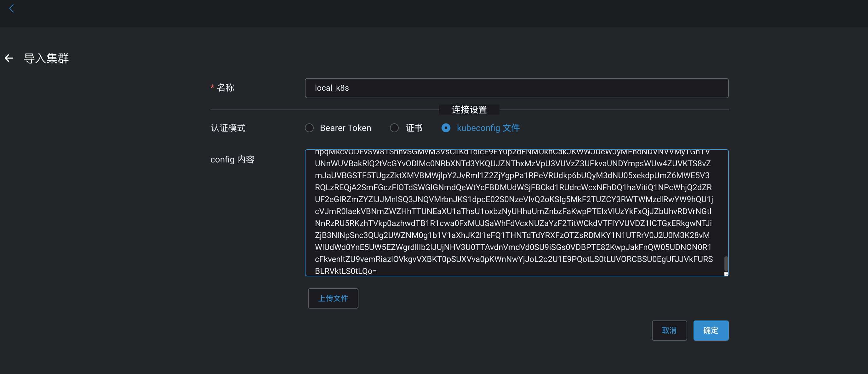This screenshot has height=374, width=868.
Task: Click the 连接设置 section divider label
Action: point(469,110)
